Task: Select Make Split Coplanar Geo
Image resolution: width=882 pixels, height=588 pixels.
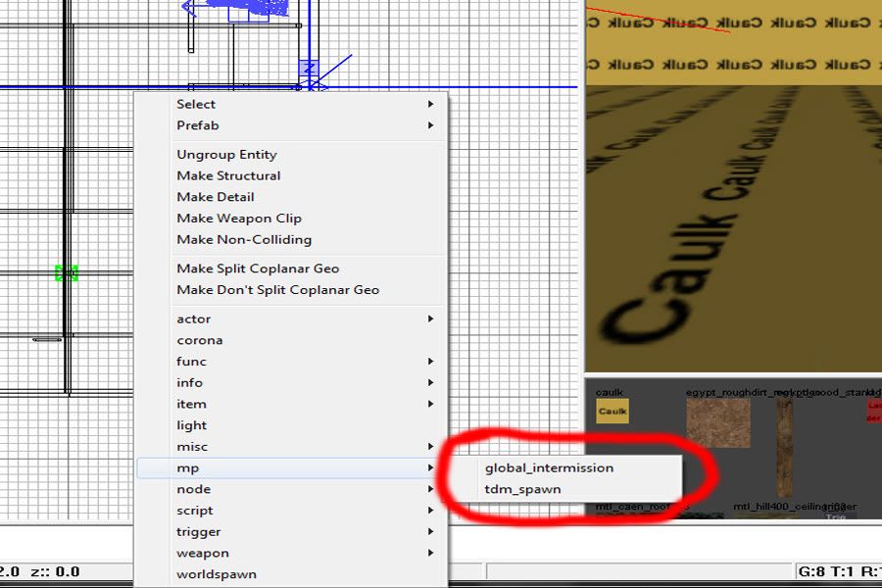Action: pos(258,269)
